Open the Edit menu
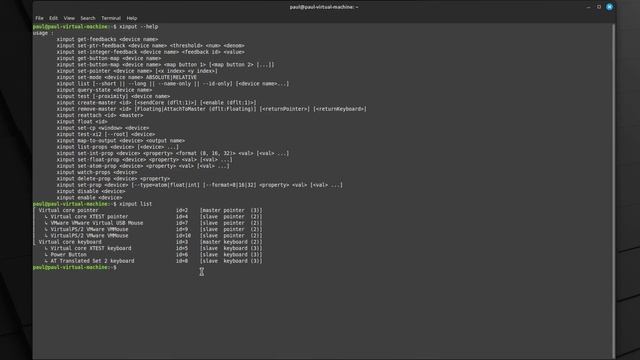 (x=53, y=18)
